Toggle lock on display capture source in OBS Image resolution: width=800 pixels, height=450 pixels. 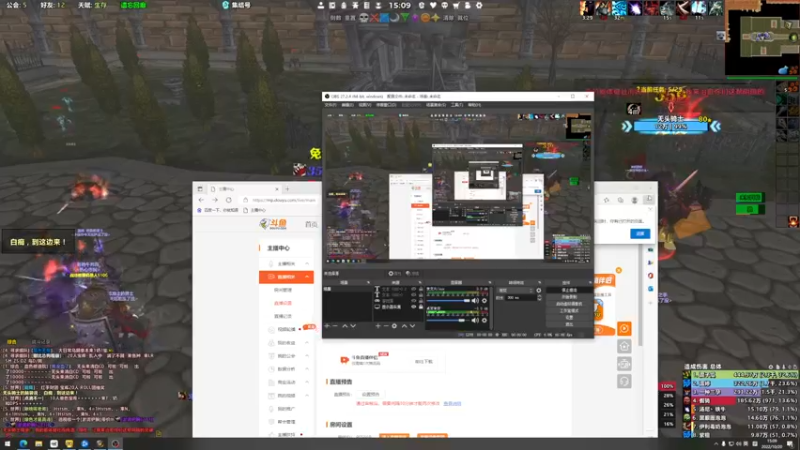[x=421, y=307]
